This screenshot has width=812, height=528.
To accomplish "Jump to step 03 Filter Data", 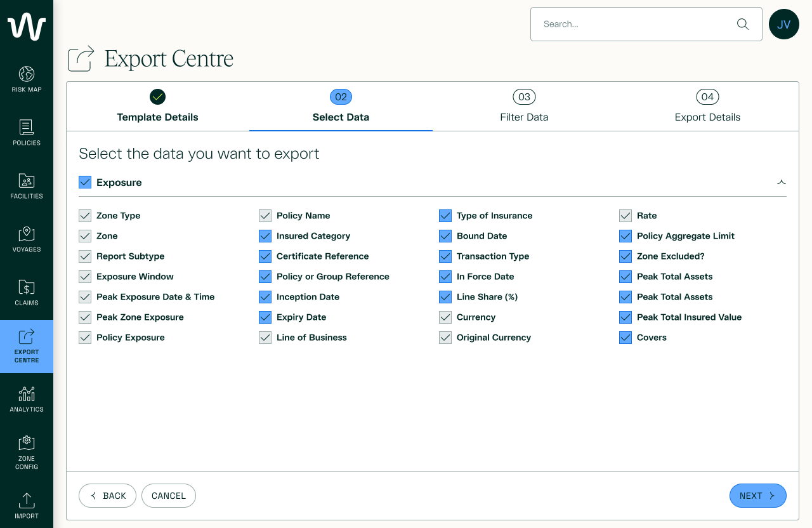I will pos(524,106).
